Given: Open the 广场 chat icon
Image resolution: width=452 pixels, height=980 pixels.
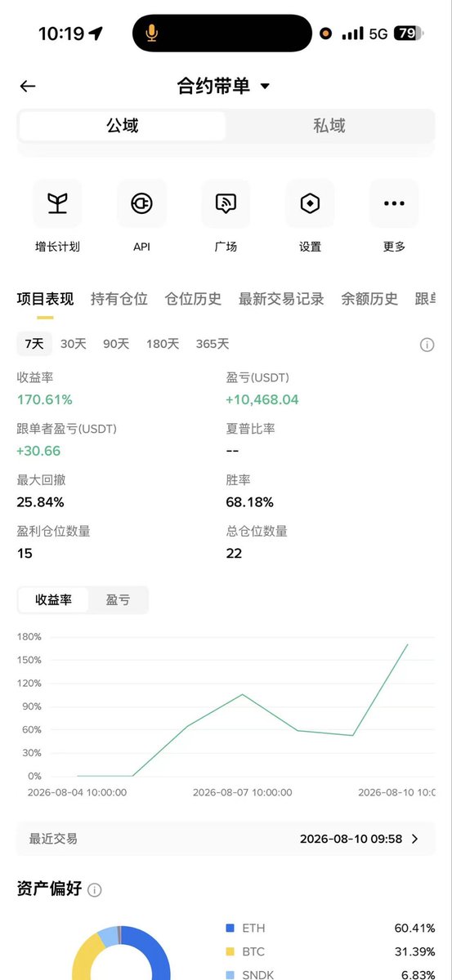Looking at the screenshot, I should click(x=226, y=203).
